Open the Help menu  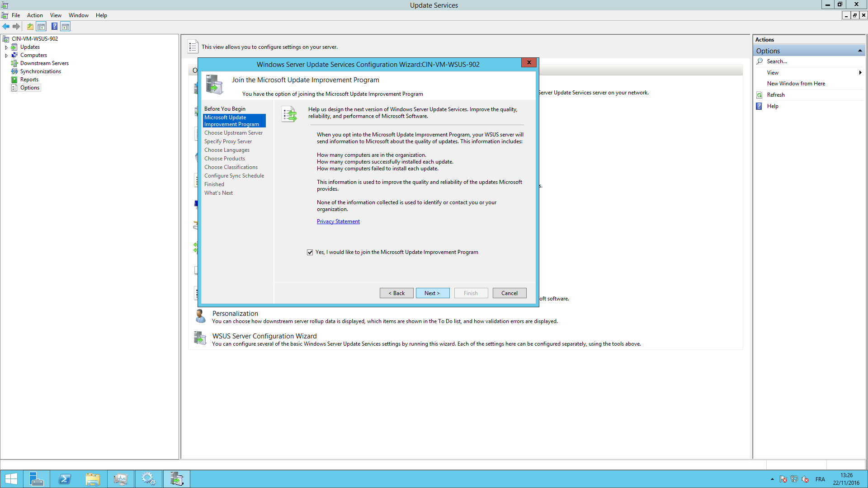click(x=101, y=15)
